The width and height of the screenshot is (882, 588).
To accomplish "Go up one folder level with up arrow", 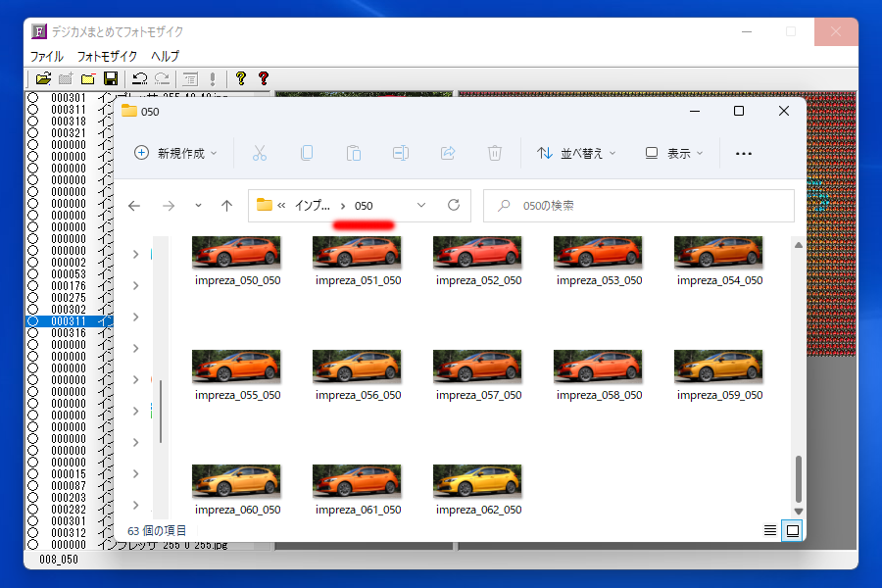I will tap(226, 206).
